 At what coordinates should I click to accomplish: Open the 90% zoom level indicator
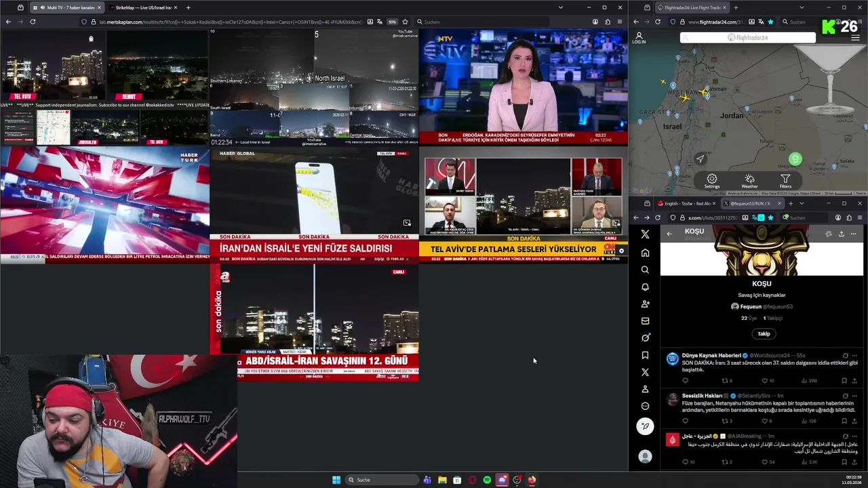pyautogui.click(x=392, y=22)
